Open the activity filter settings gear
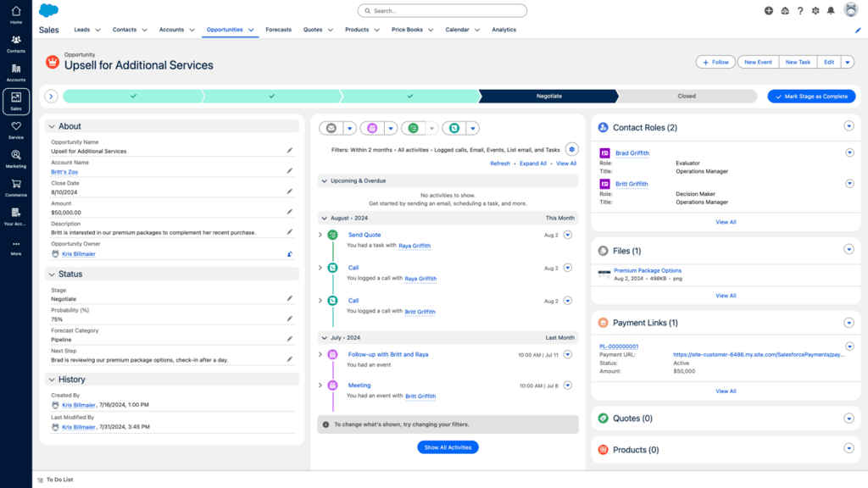This screenshot has height=488, width=868. point(572,149)
